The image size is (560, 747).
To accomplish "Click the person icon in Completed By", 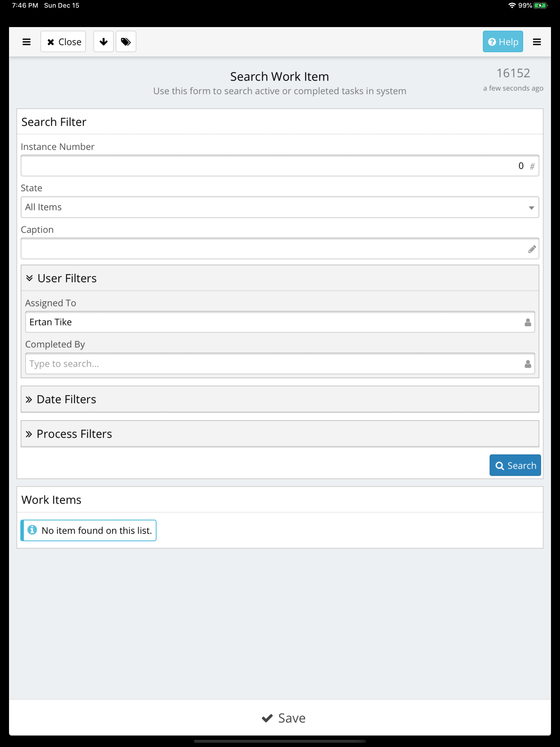I will pyautogui.click(x=527, y=364).
